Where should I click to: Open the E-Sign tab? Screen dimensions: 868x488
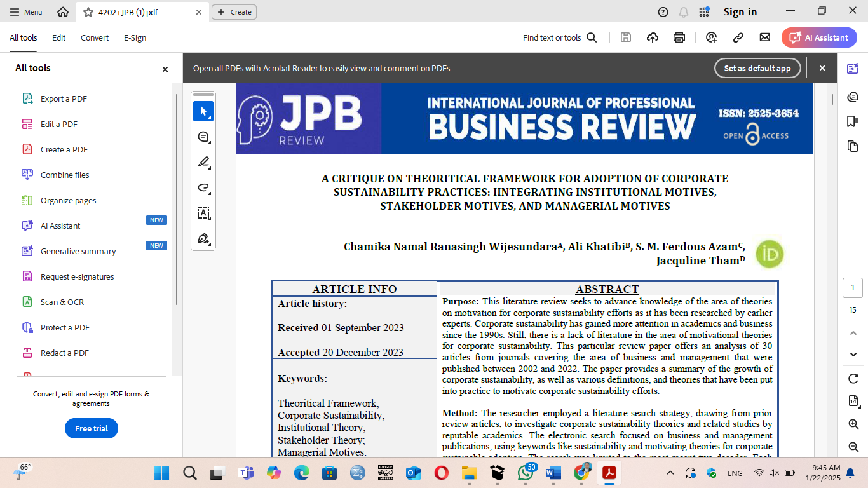135,37
